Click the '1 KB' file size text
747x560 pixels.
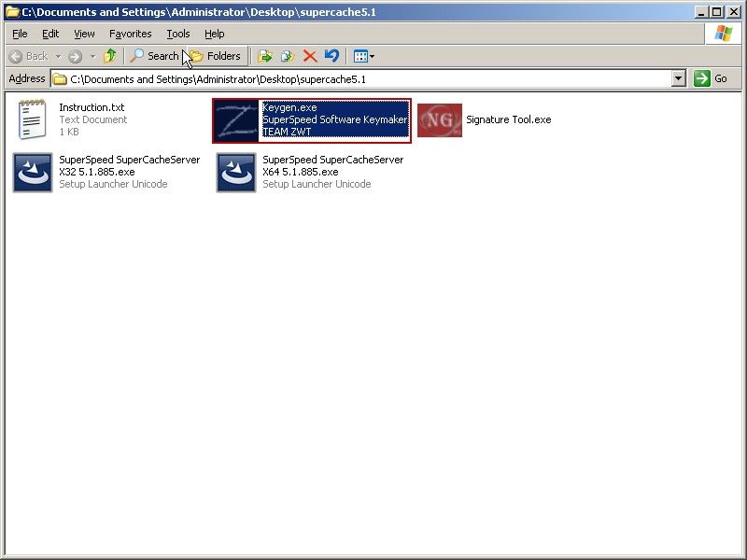click(69, 132)
